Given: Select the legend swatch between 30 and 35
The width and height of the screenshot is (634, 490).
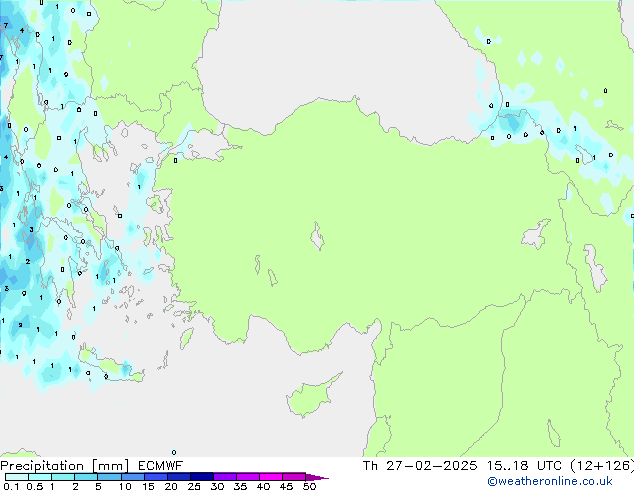Looking at the screenshot, I should coord(226,477).
